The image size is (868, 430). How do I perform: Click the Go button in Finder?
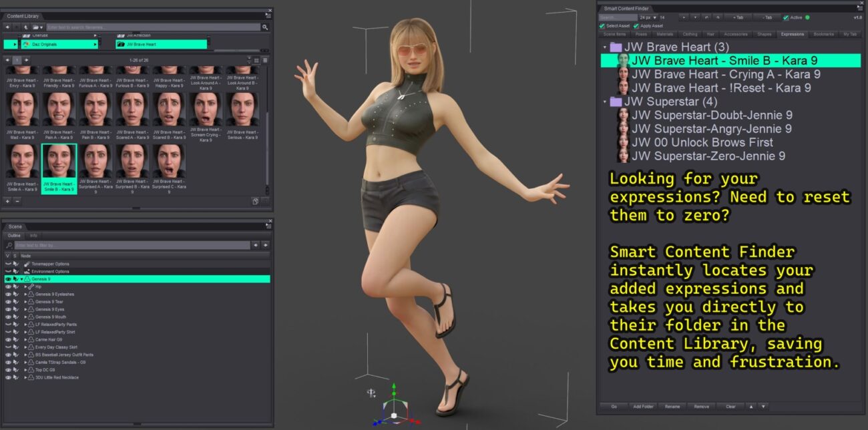pos(614,406)
